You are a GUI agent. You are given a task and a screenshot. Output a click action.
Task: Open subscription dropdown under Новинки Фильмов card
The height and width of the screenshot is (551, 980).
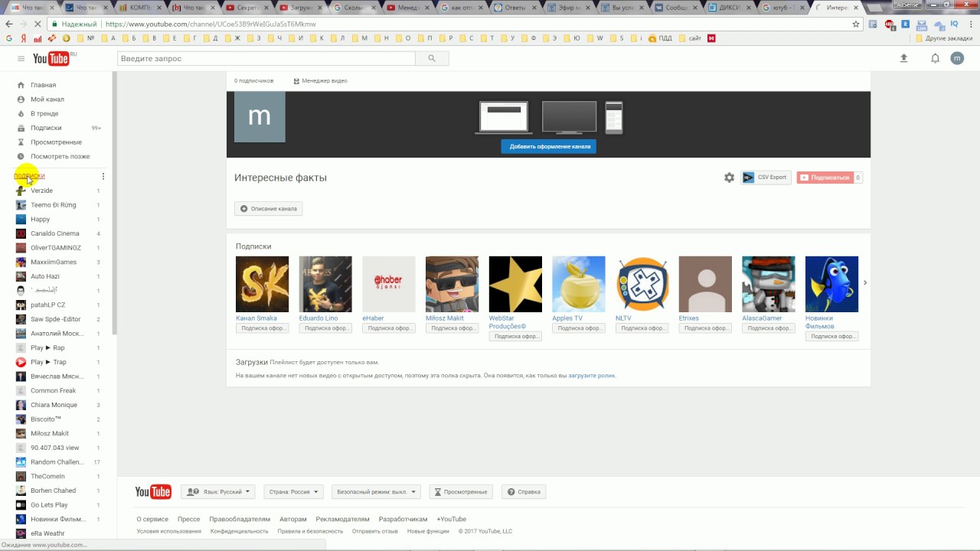pos(831,336)
